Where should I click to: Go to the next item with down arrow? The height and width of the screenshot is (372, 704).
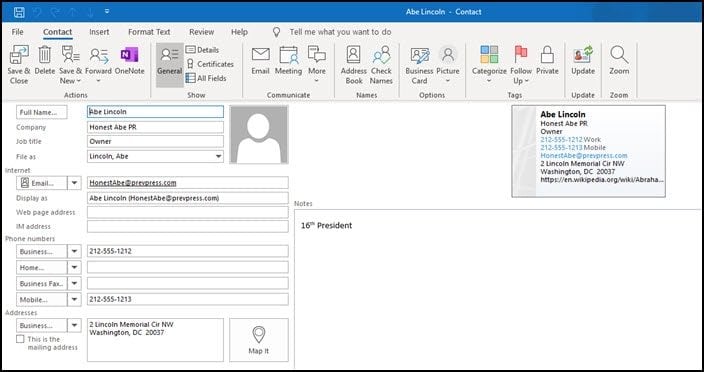click(90, 12)
